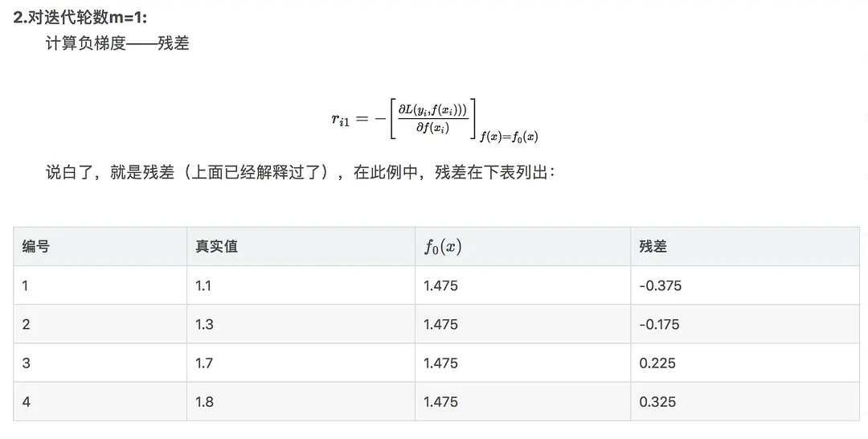Click the 真实值 column header
The image size is (868, 439).
(216, 247)
